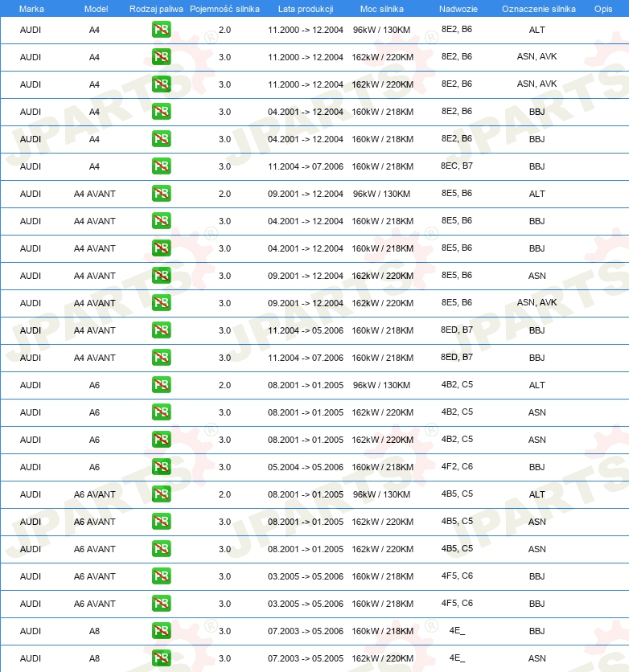This screenshot has width=629, height=672.
Task: Click the 8ED, B7 cell in the 11.2004 -> 05.2006 row
Action: [457, 330]
